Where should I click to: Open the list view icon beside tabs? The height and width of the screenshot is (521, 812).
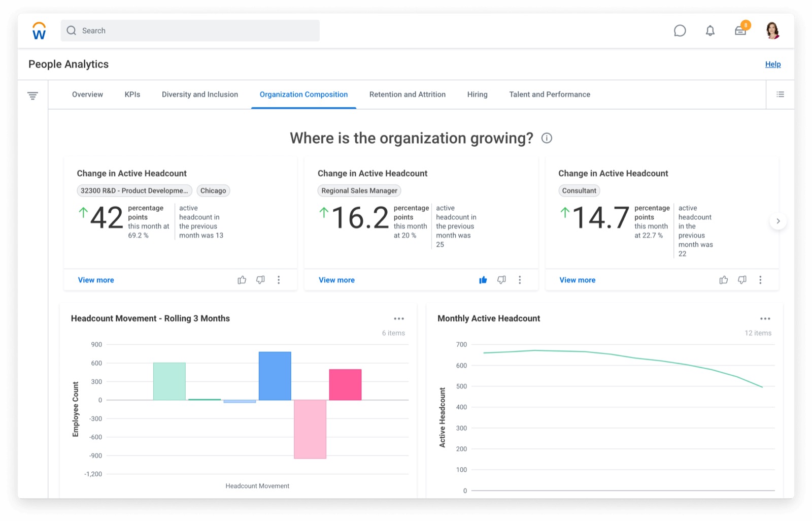pyautogui.click(x=780, y=94)
